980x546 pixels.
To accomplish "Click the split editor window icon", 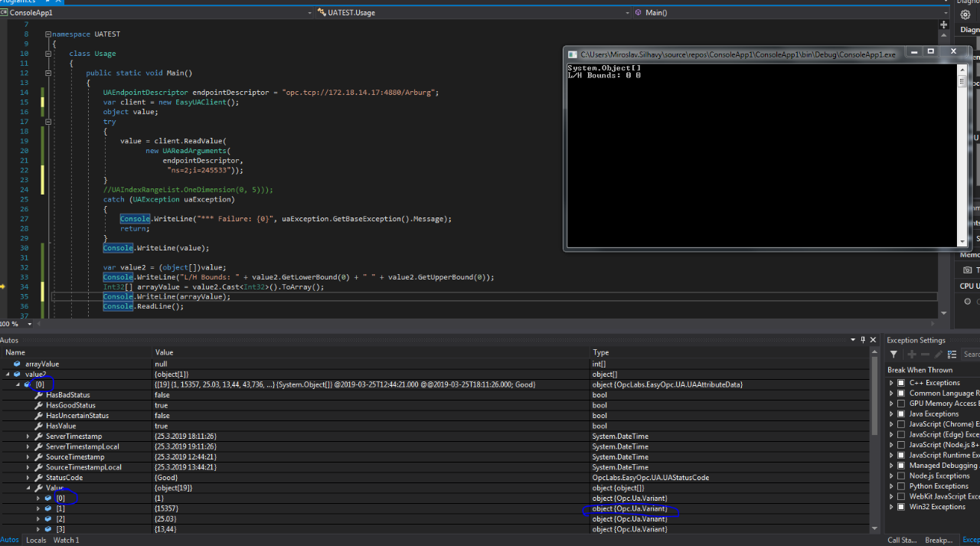I will tap(943, 25).
